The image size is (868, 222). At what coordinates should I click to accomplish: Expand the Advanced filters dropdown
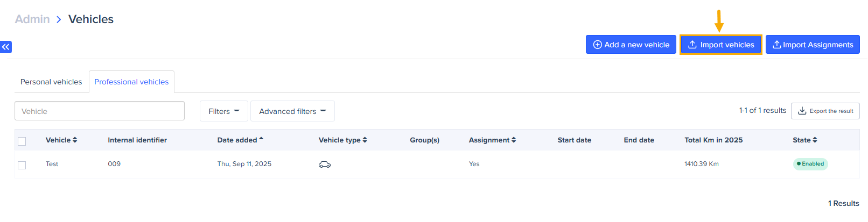coord(292,111)
